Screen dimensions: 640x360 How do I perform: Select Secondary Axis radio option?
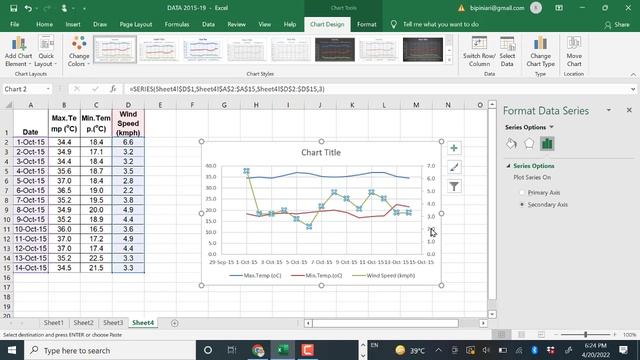[x=522, y=204]
